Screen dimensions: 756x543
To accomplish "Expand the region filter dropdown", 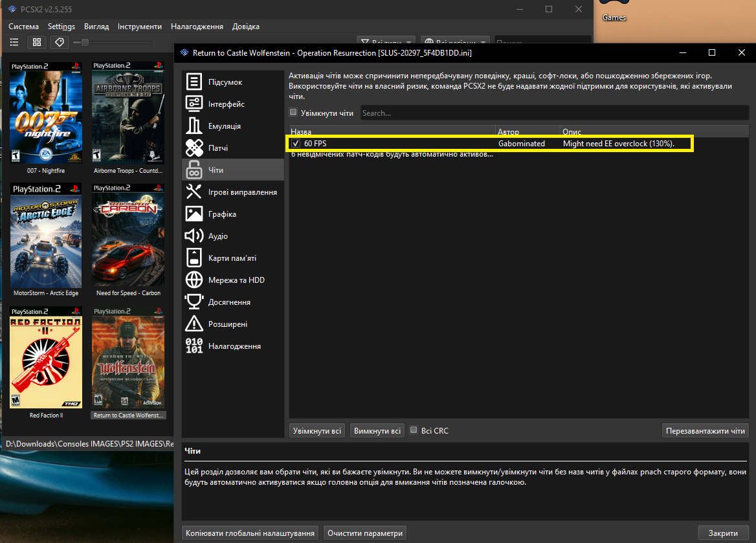I will [455, 40].
